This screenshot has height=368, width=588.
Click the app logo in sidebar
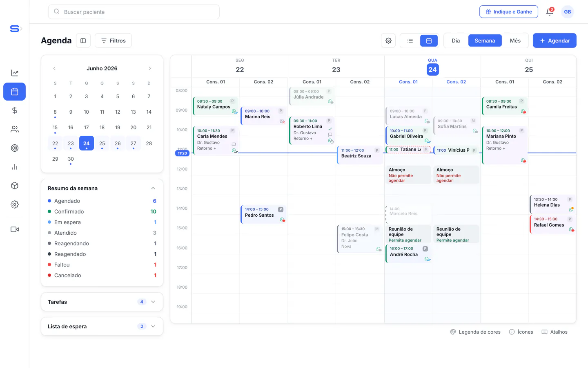click(x=16, y=29)
